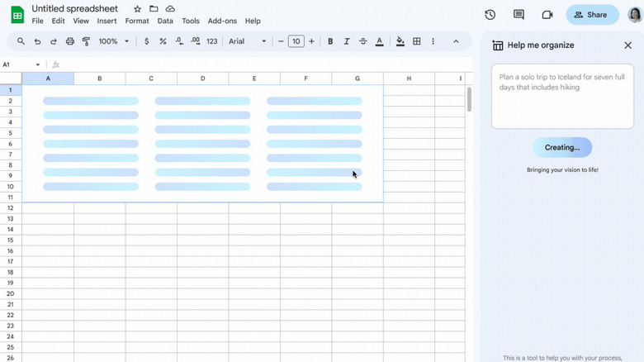Open the Add-ons menu

pyautogui.click(x=221, y=21)
